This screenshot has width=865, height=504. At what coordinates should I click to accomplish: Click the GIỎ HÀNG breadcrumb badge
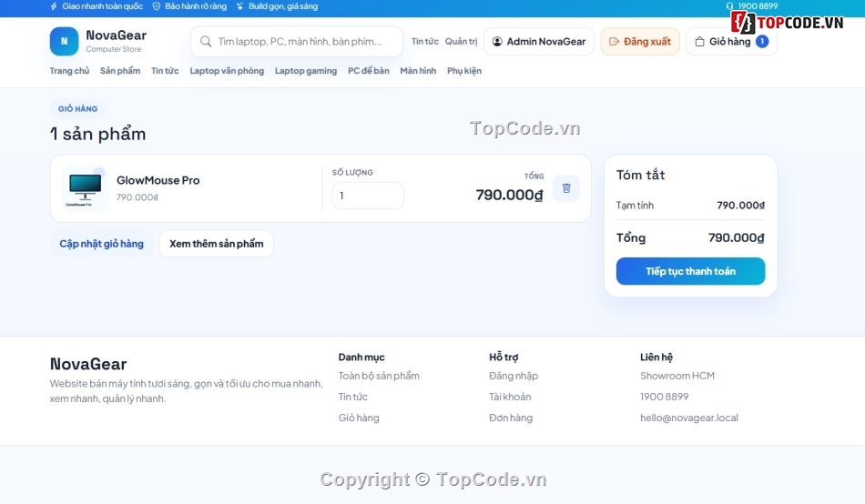click(77, 108)
